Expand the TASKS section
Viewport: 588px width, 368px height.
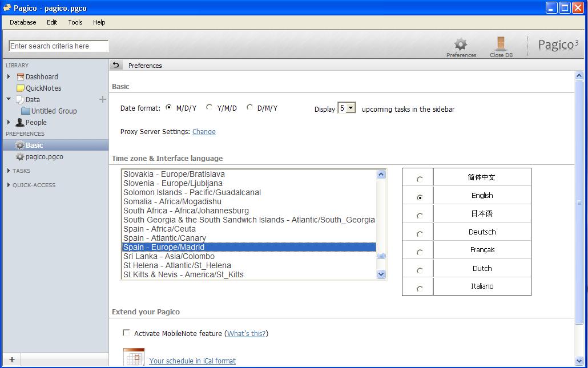point(9,171)
